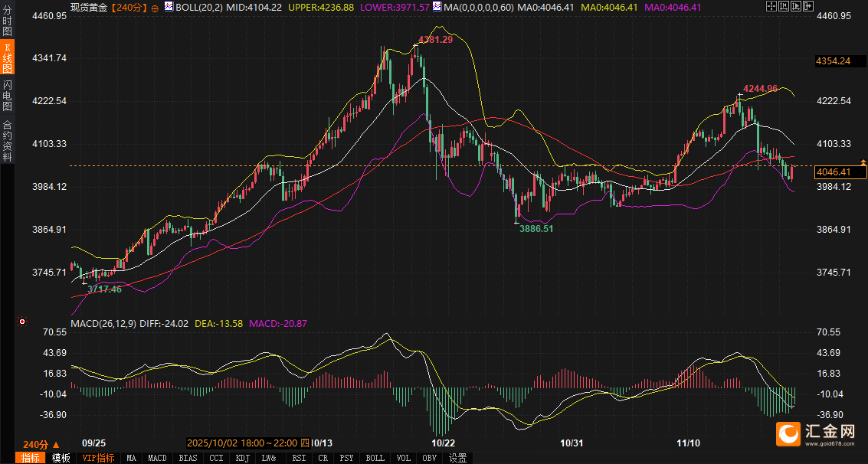Screen dimensions: 868x464
Task: Toggle the RSI indicator
Action: tap(299, 458)
